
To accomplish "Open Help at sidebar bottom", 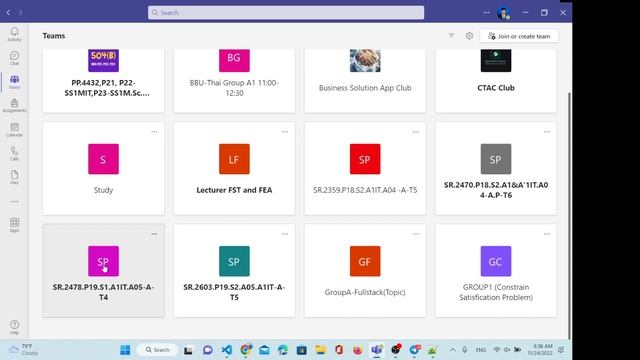I will coord(14,327).
